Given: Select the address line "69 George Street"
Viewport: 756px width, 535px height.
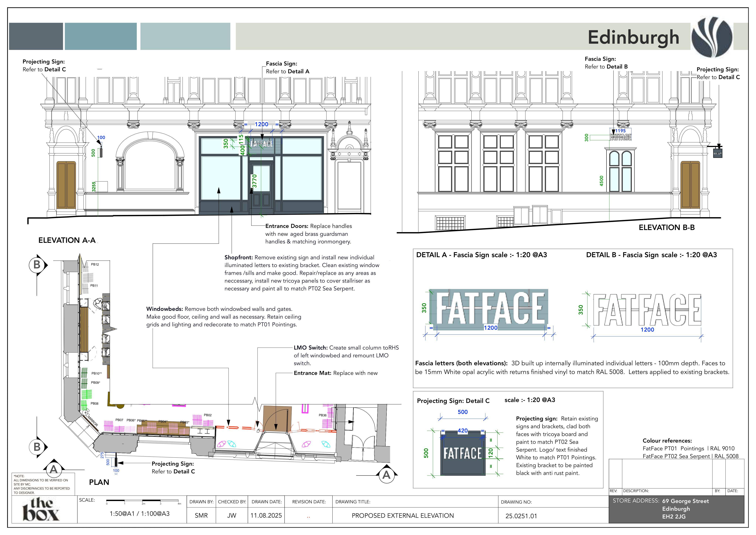Looking at the screenshot, I should 685,501.
